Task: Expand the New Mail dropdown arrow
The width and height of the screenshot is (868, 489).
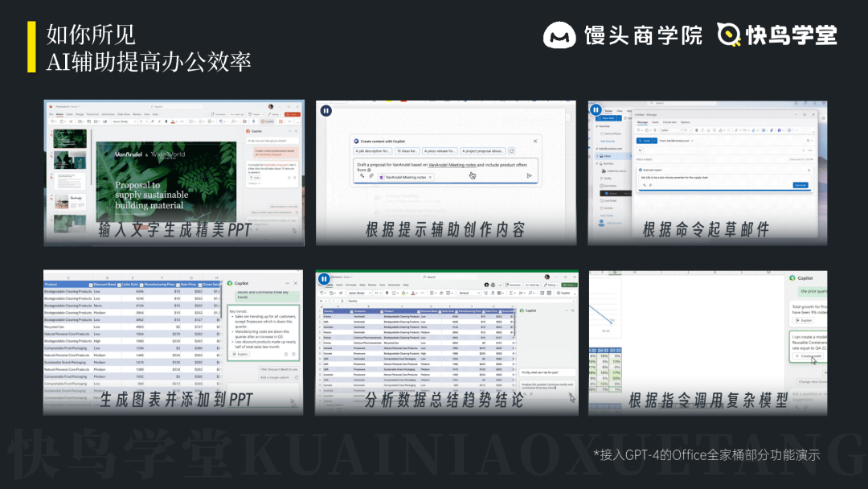Action: [x=620, y=118]
